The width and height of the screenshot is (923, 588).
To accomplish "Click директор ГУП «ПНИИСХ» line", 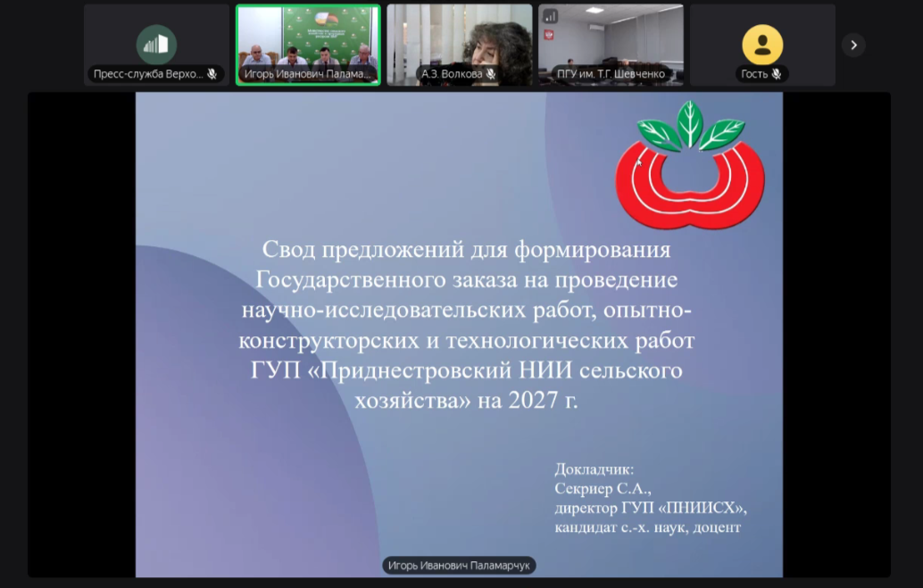I will point(651,508).
